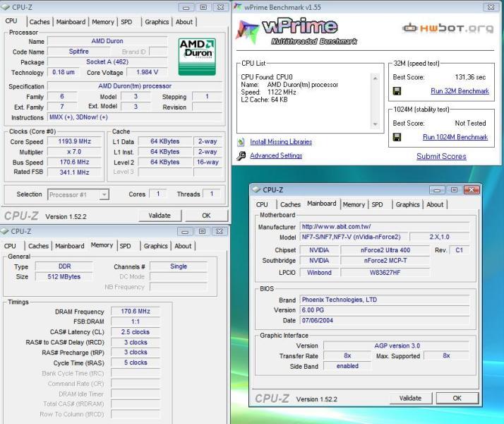Click the CPU-Z title icon in the Memory window

[x=4, y=231]
